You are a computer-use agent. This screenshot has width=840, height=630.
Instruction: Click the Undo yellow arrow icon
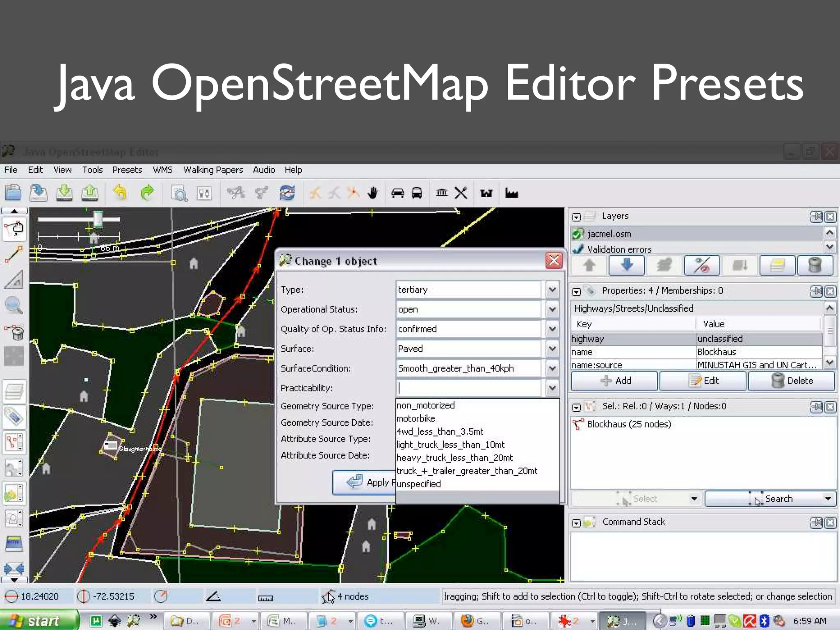point(120,192)
